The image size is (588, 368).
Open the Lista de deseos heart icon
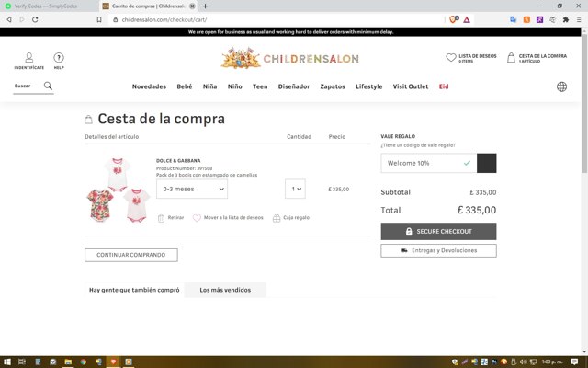click(451, 57)
